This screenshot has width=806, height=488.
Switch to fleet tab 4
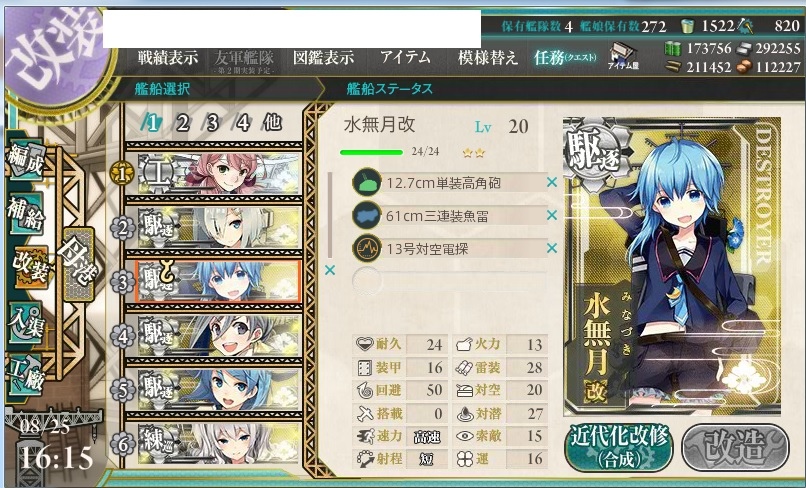[243, 123]
